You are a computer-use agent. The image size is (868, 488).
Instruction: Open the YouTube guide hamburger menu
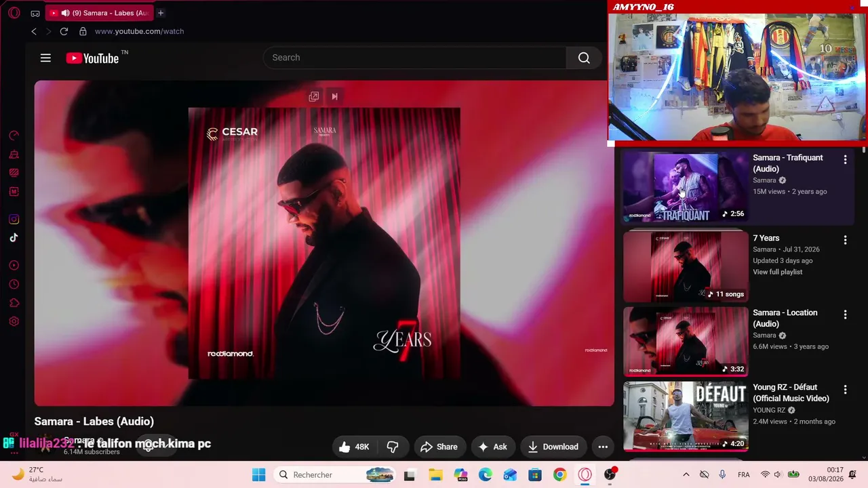coord(45,58)
